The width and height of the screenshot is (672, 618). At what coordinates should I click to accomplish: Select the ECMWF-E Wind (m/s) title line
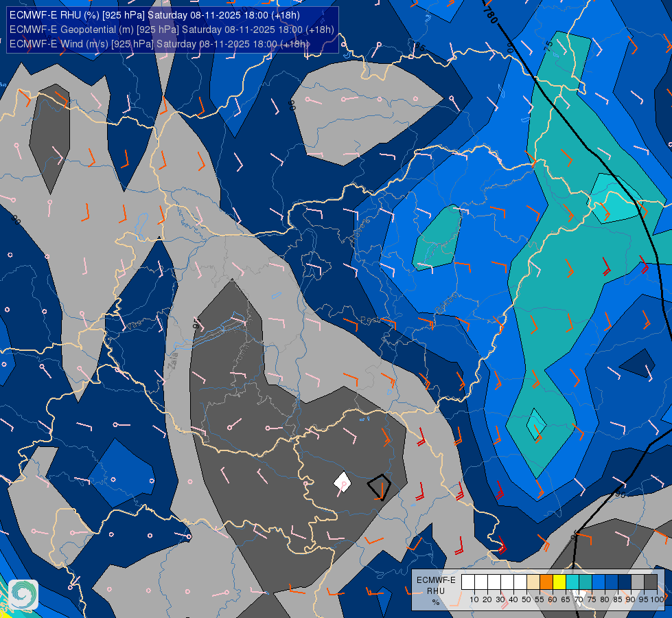coord(159,44)
